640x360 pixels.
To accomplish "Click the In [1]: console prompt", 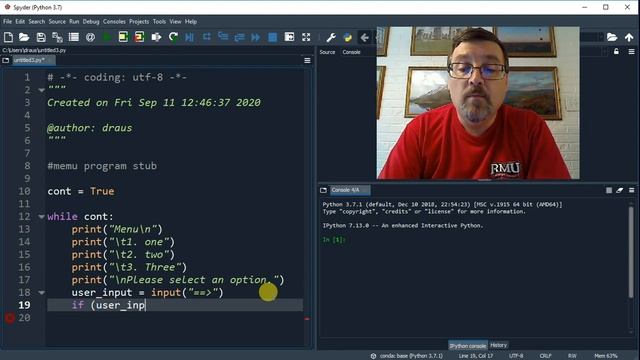I will click(x=333, y=240).
